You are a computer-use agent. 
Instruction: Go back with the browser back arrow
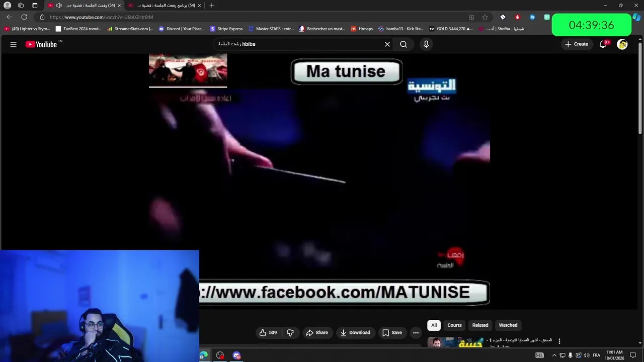(x=9, y=17)
